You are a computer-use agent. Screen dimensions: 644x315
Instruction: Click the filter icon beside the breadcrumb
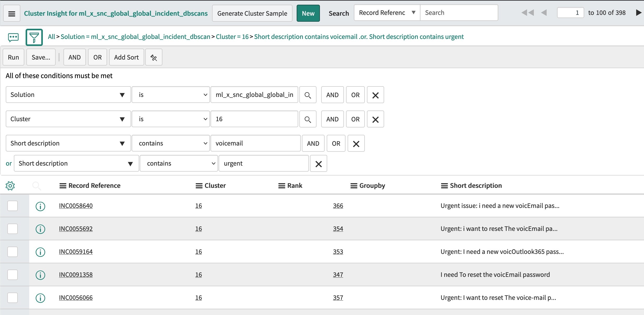[34, 37]
